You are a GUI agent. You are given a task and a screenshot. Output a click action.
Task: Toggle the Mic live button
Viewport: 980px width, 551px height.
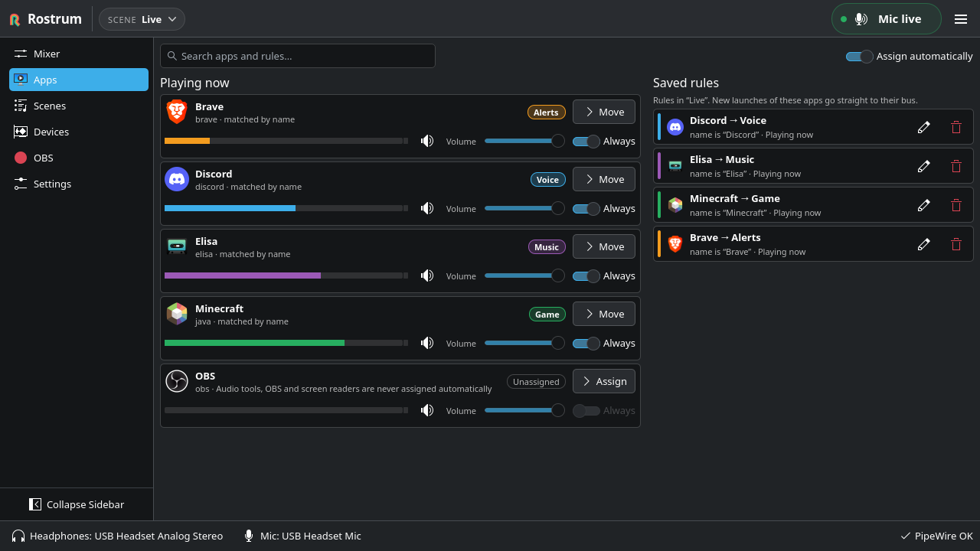coord(887,19)
